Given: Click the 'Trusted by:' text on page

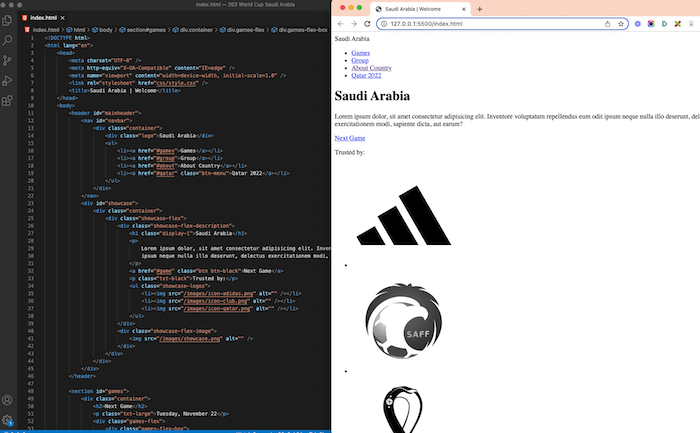Looking at the screenshot, I should 350,152.
